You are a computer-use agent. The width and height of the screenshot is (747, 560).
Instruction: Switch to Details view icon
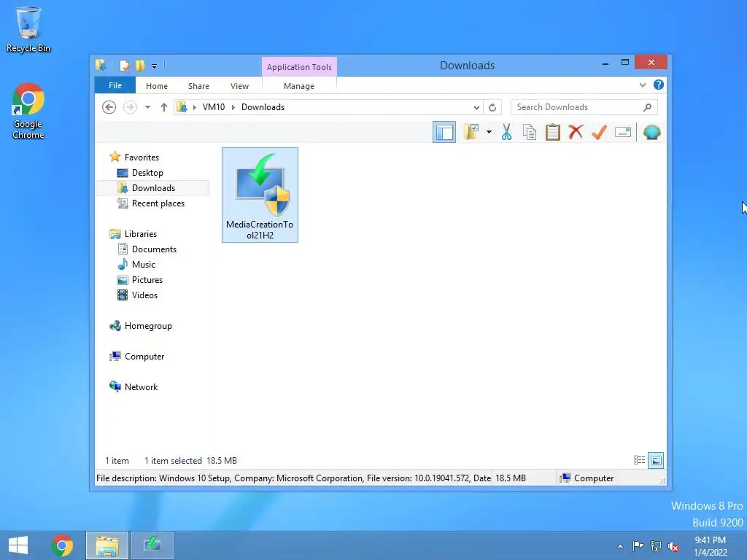point(639,460)
